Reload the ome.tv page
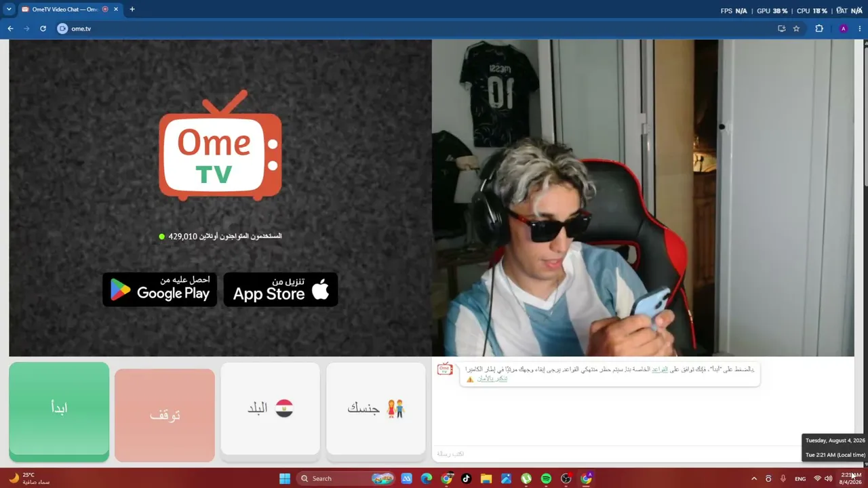Screen dimensions: 868x488 (x=43, y=28)
